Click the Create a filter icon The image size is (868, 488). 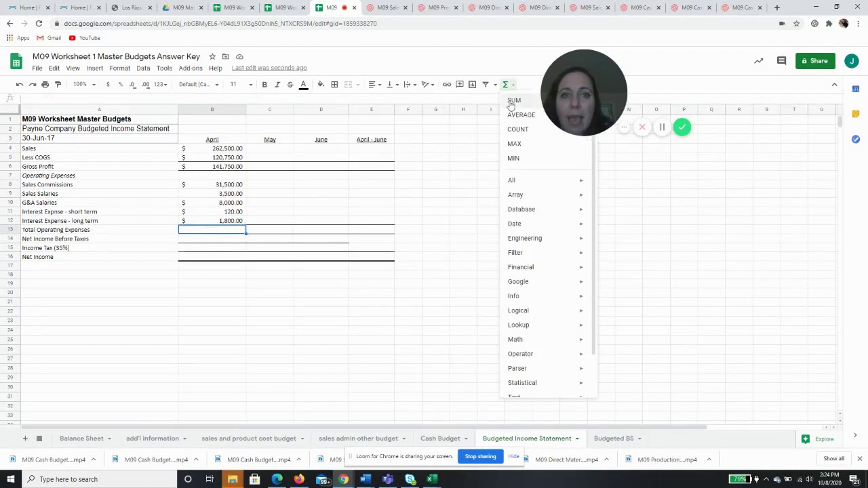[x=486, y=84]
